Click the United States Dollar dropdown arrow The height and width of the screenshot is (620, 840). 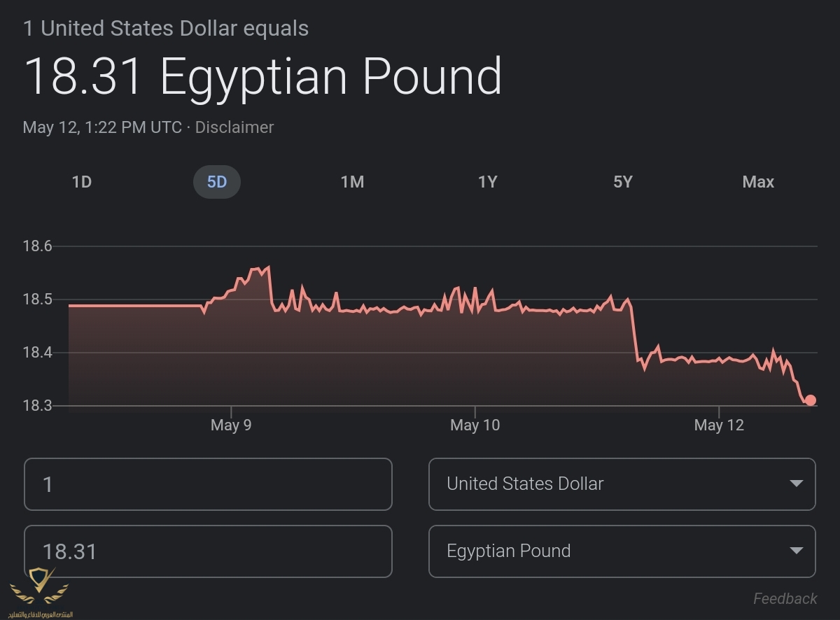pyautogui.click(x=796, y=484)
